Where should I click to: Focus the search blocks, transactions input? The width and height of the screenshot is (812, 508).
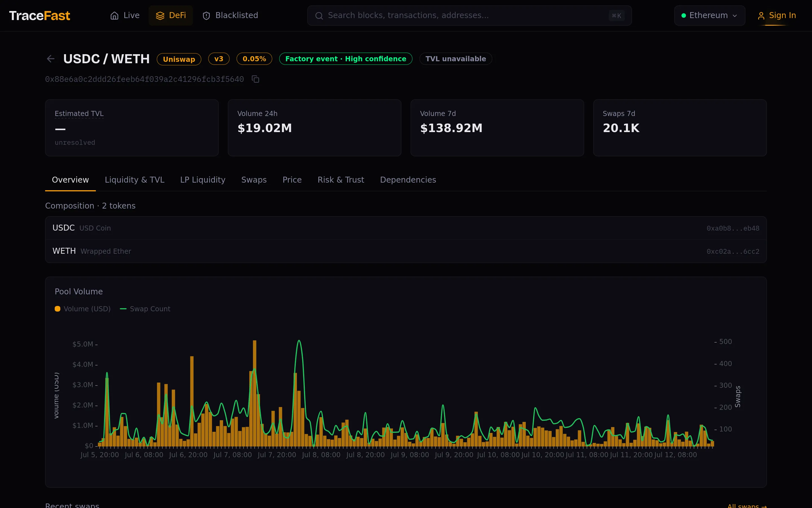(469, 16)
